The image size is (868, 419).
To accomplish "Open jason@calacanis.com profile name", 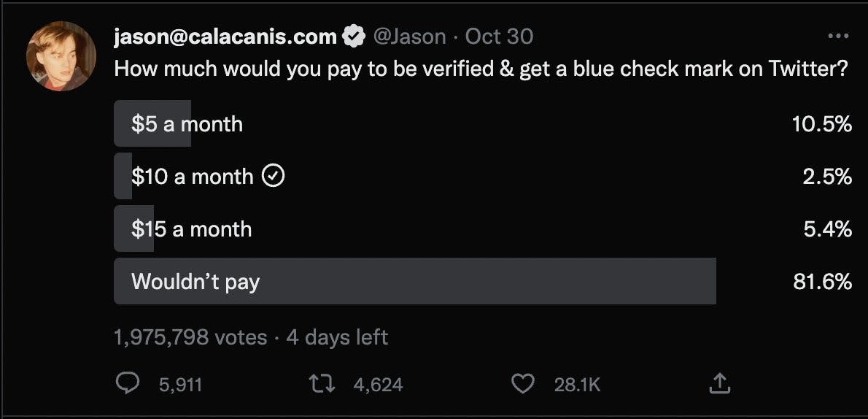I will pos(225,36).
